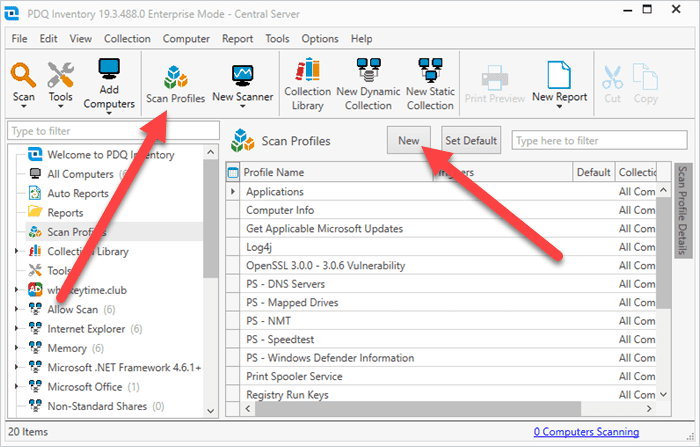Select the Internet Explorer collection

pyautogui.click(x=86, y=329)
